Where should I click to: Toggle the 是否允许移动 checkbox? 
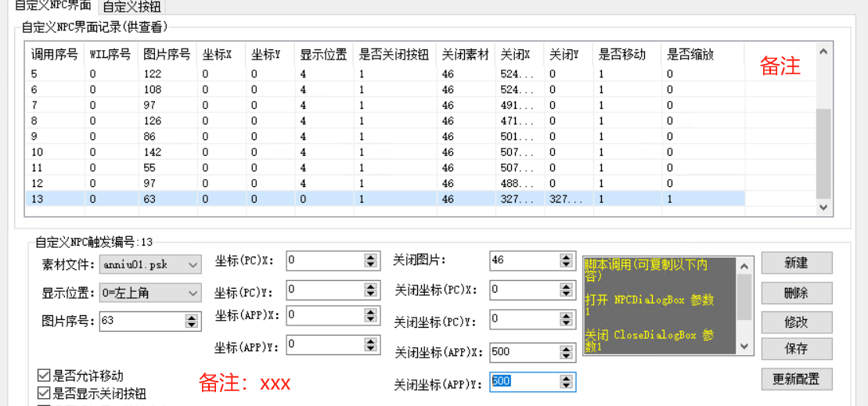click(44, 376)
